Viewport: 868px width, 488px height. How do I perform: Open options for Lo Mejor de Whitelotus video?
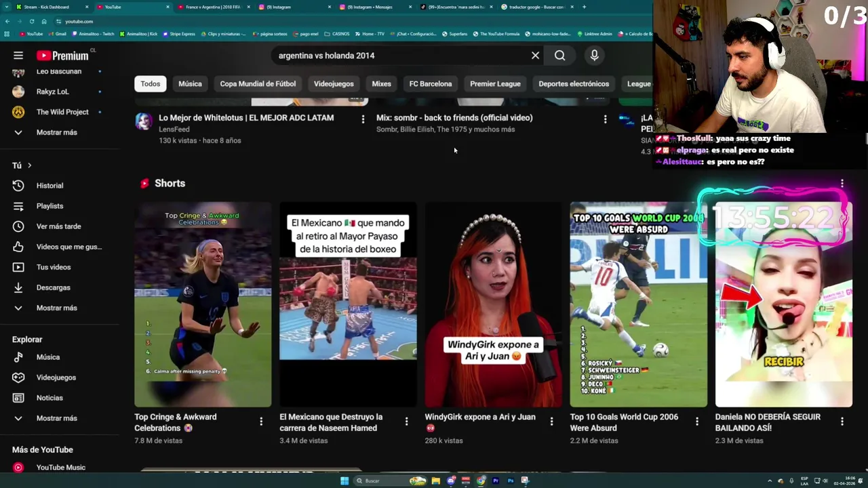pos(363,119)
